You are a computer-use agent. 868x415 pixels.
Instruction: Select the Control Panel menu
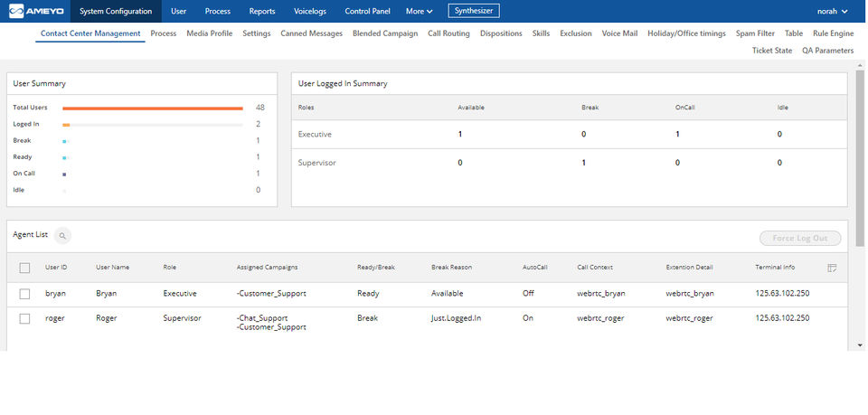click(369, 11)
